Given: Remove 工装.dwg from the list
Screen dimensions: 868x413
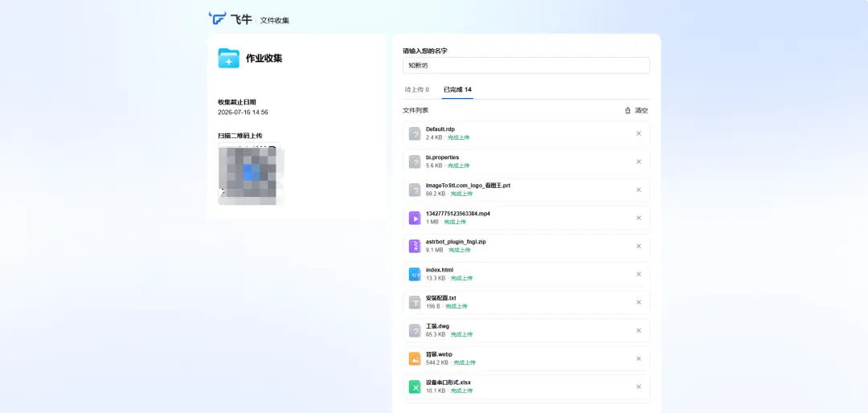Looking at the screenshot, I should (x=638, y=330).
